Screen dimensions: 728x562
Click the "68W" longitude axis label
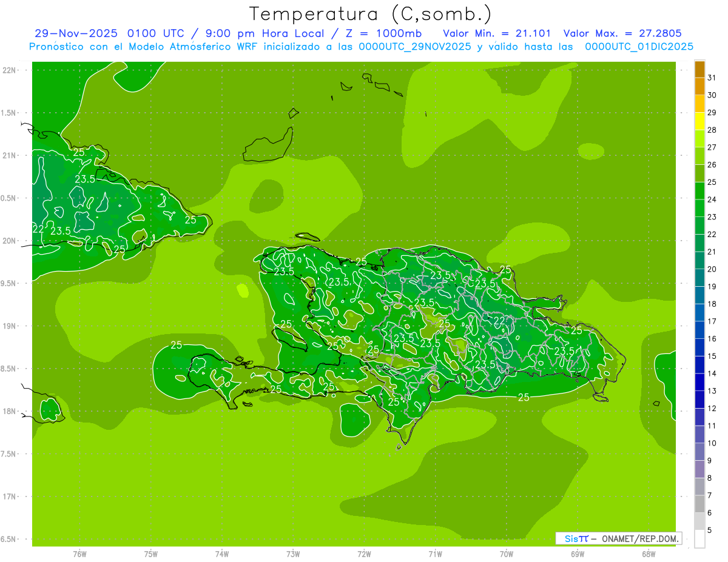tap(649, 554)
